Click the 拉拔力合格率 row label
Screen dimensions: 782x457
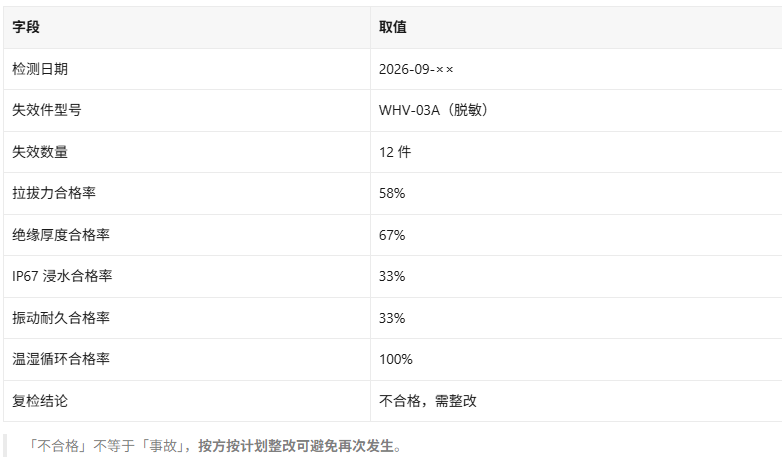click(x=54, y=194)
